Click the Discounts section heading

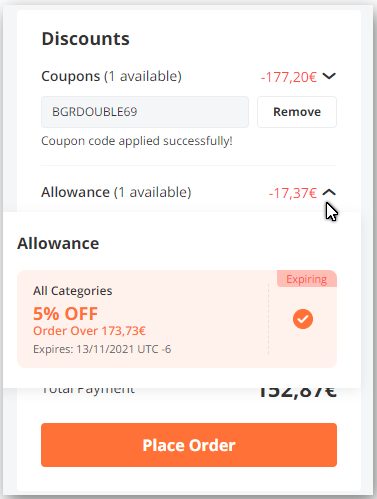pyautogui.click(x=85, y=39)
